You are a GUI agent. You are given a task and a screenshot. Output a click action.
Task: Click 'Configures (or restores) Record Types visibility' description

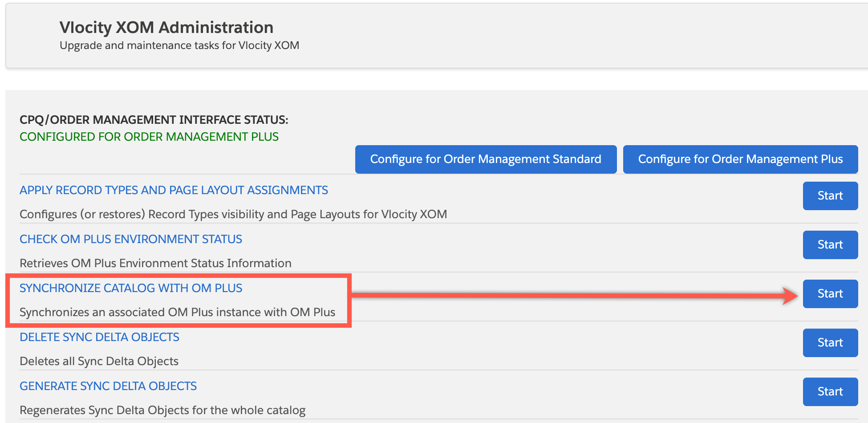tap(233, 214)
